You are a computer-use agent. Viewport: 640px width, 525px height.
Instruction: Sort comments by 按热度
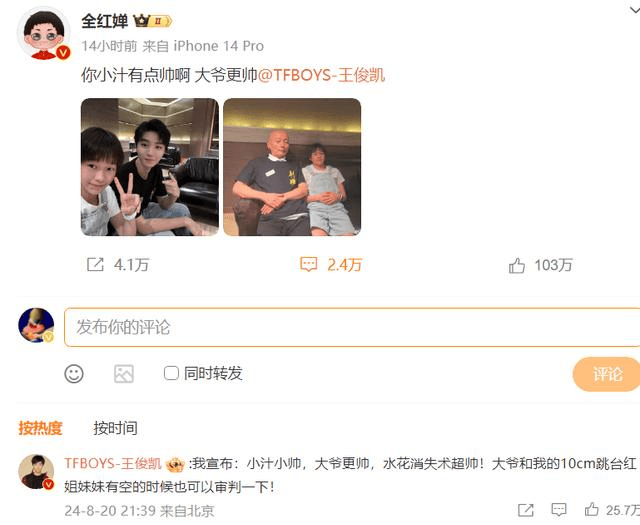[x=40, y=428]
